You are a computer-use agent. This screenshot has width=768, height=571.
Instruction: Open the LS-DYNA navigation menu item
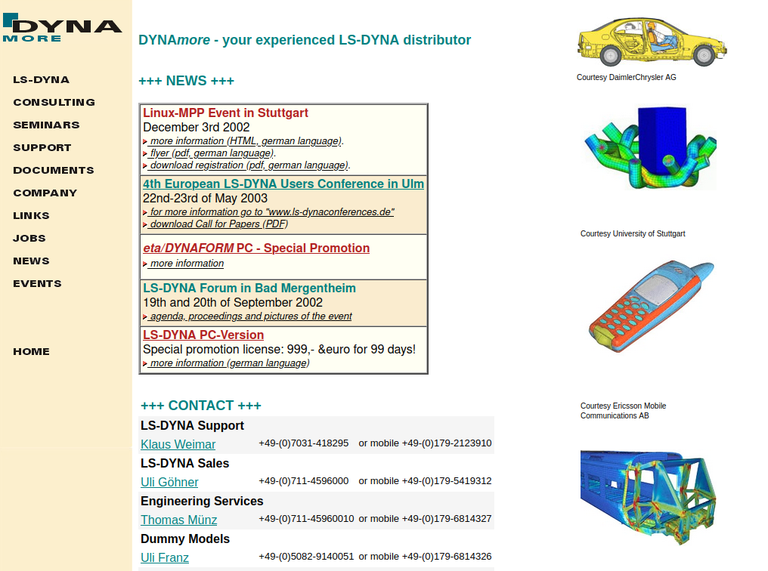point(41,79)
